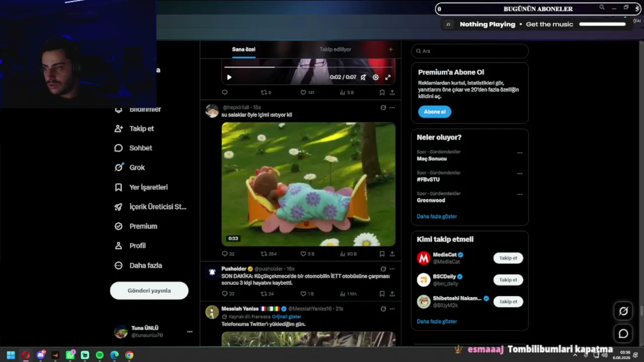Share the garden video tweet

[x=392, y=254]
